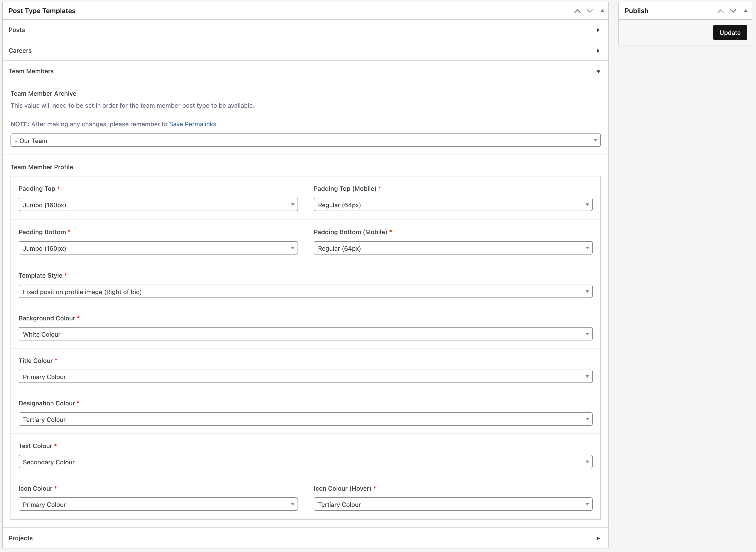Collapse the Team Members section
Viewport: 756px width, 552px height.
tap(598, 71)
